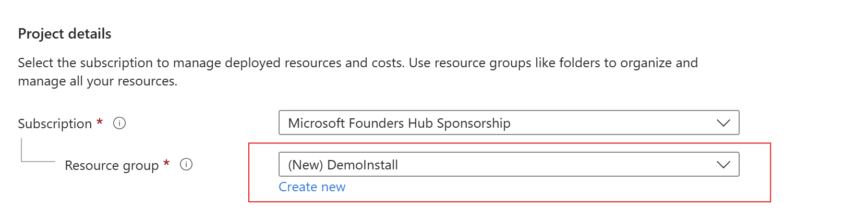868x221 pixels.
Task: Open the Resource group combo box
Action: 509,164
